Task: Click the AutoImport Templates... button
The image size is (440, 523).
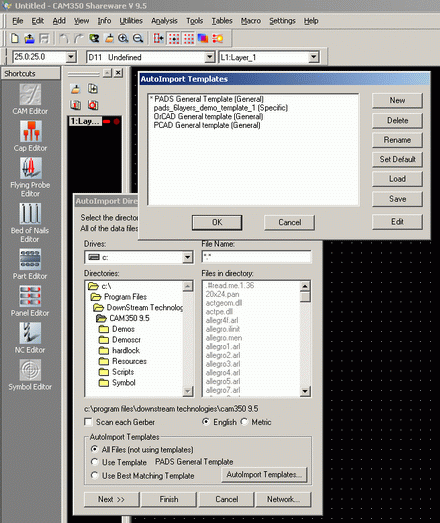Action: point(264,474)
